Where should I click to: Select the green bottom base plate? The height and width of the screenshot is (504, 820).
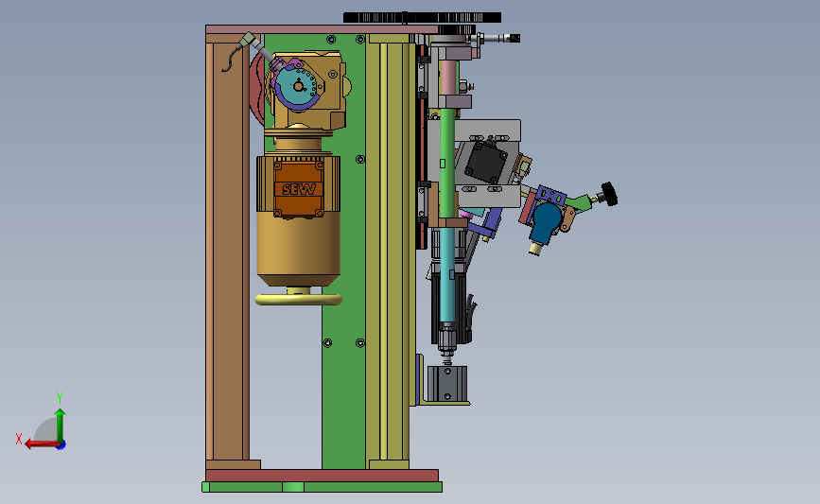[x=323, y=487]
